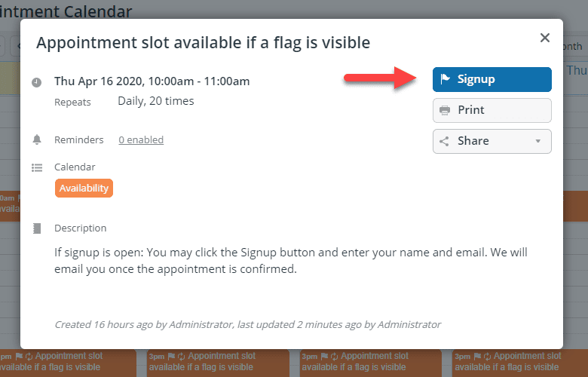The height and width of the screenshot is (377, 588).
Task: Expand the Share dropdown arrow
Action: pos(538,141)
